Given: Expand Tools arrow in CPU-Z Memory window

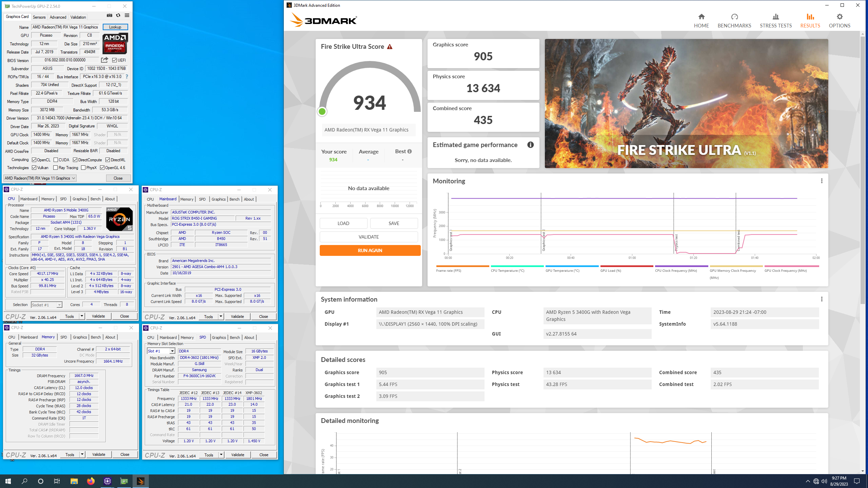Looking at the screenshot, I should [82, 454].
